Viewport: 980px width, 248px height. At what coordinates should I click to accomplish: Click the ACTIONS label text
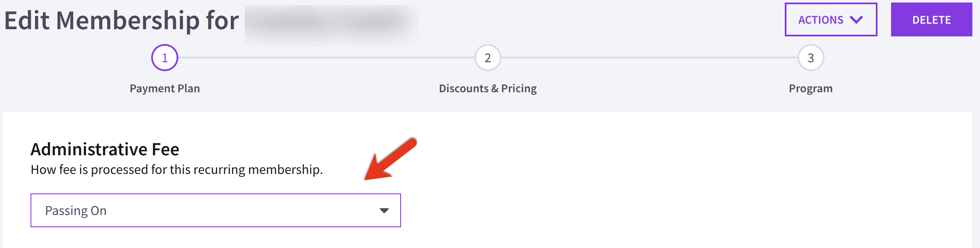click(821, 20)
